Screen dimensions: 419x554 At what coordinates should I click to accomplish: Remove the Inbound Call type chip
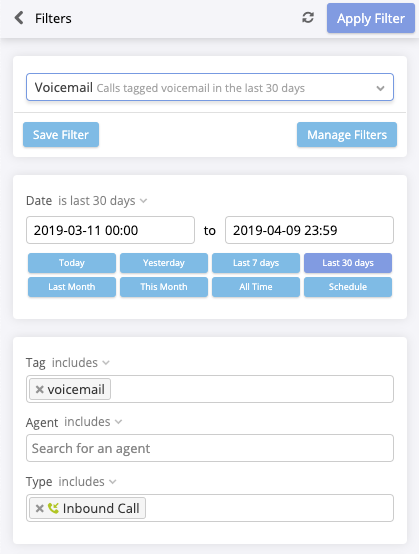tap(39, 508)
